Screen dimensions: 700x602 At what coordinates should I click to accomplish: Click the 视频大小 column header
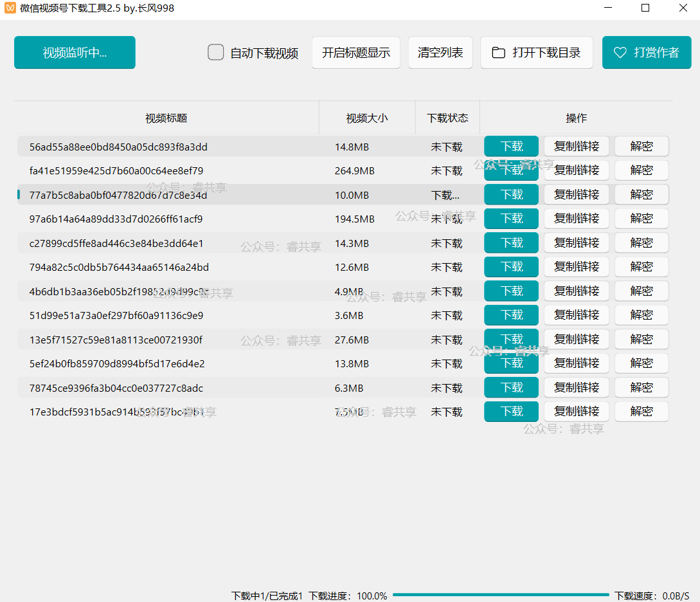367,118
